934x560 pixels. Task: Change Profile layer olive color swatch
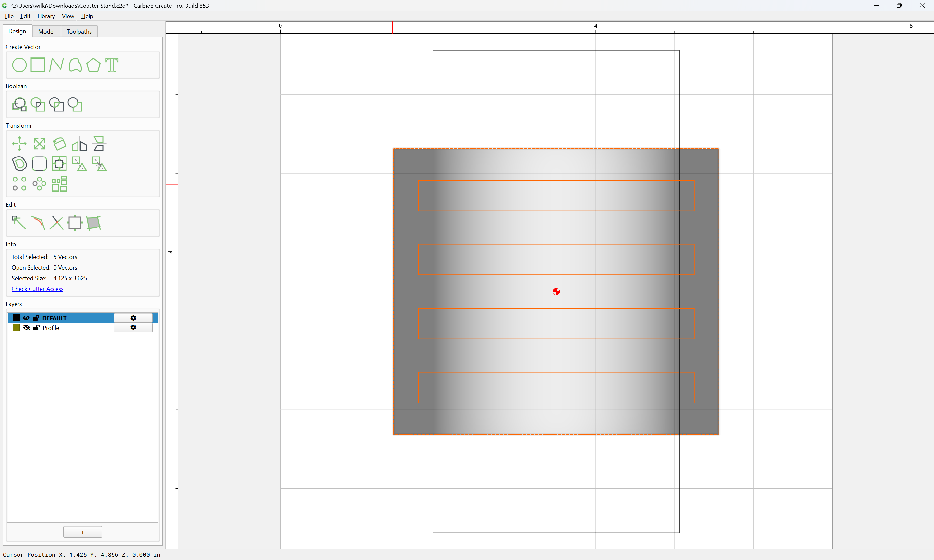(16, 328)
